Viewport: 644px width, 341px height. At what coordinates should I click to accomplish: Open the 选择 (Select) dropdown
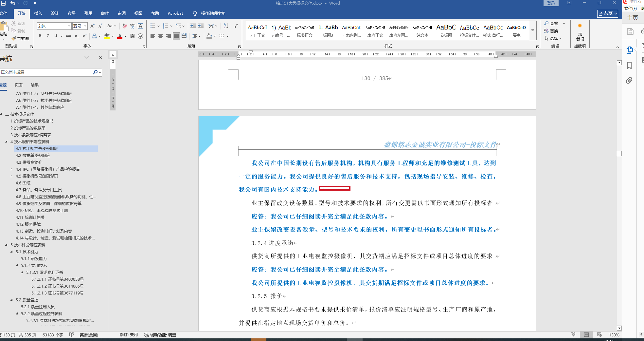click(553, 38)
